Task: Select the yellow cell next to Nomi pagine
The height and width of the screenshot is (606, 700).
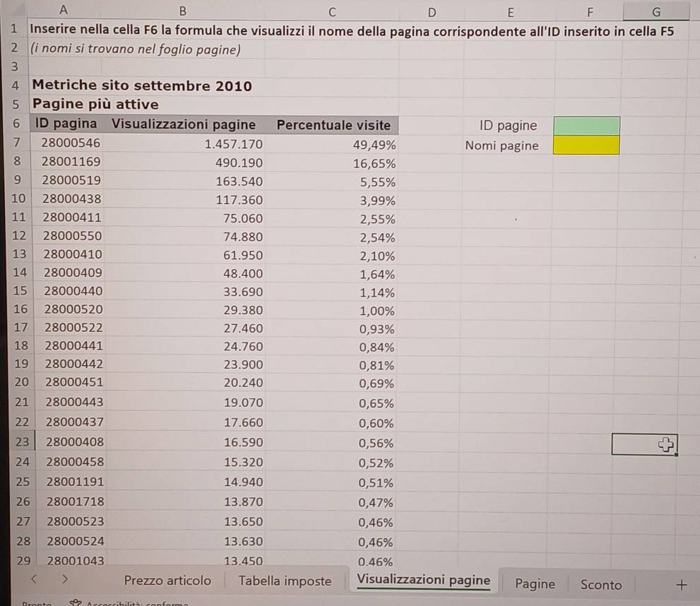Action: point(586,145)
